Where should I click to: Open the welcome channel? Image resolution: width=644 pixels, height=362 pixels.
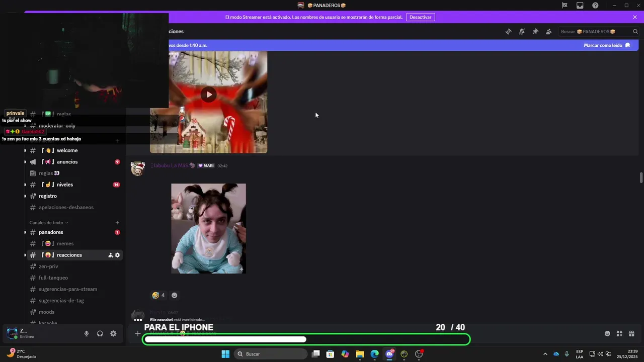point(67,150)
